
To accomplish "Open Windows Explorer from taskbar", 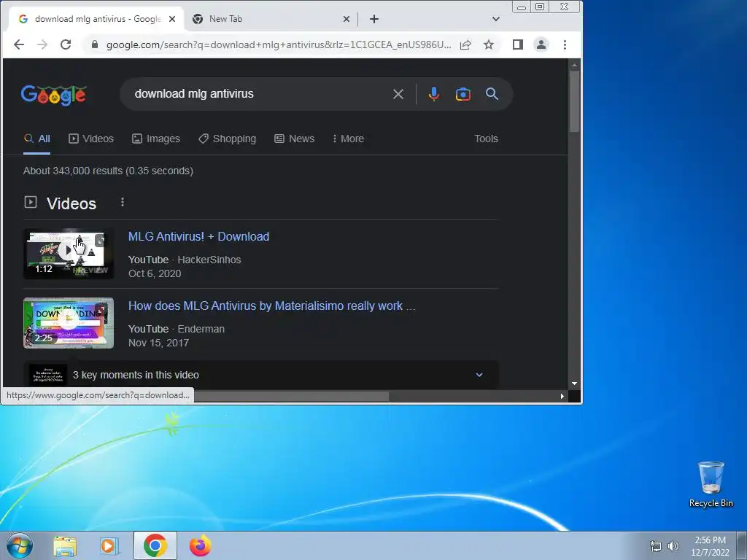I will click(x=65, y=546).
